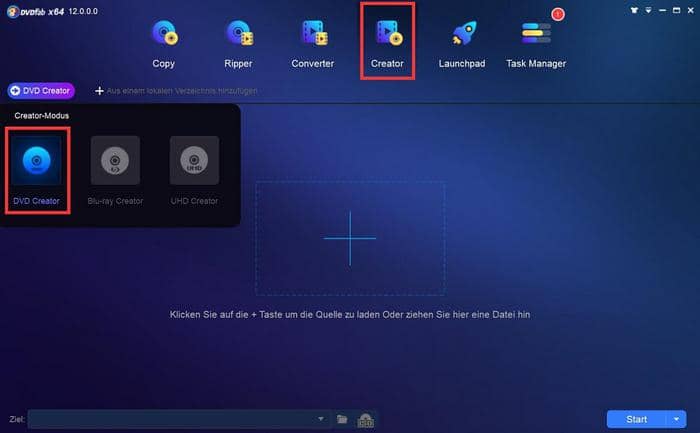The image size is (700, 433).
Task: Select ISO image output icon
Action: tap(366, 420)
